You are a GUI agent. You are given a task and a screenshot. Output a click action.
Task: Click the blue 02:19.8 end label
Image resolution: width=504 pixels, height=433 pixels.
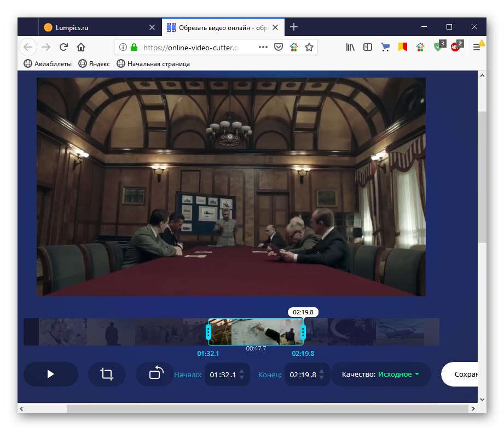(x=303, y=354)
